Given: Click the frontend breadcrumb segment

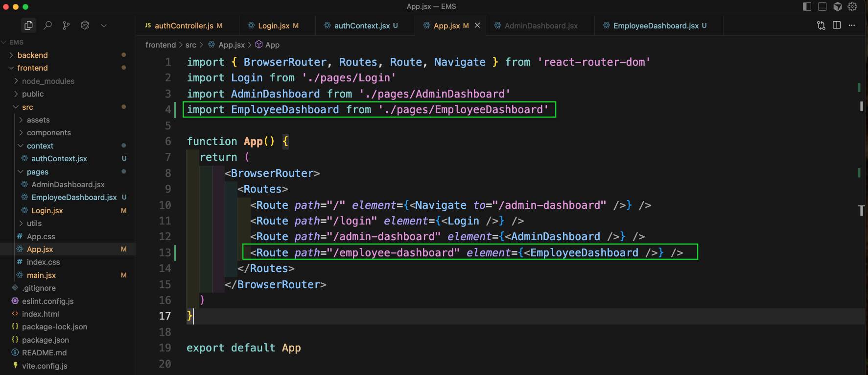Looking at the screenshot, I should coord(161,45).
